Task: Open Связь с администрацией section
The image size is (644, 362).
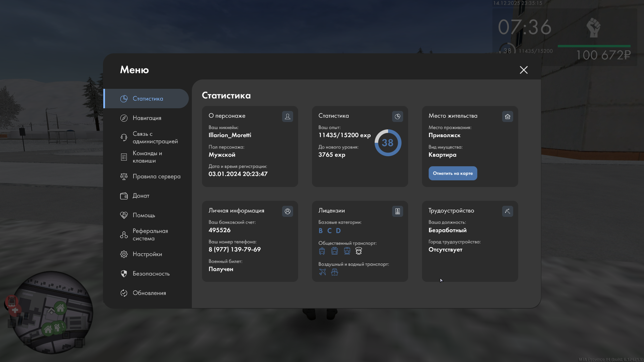Action: (x=154, y=137)
